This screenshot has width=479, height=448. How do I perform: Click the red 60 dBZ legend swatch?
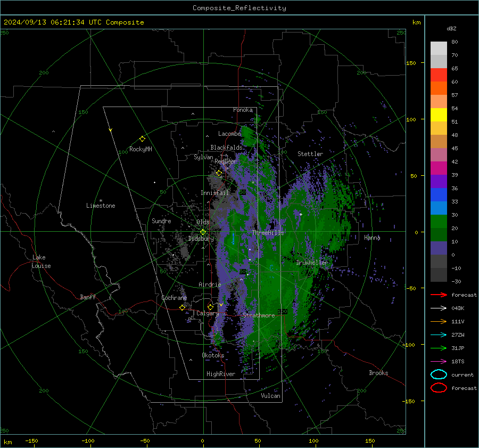(x=439, y=75)
